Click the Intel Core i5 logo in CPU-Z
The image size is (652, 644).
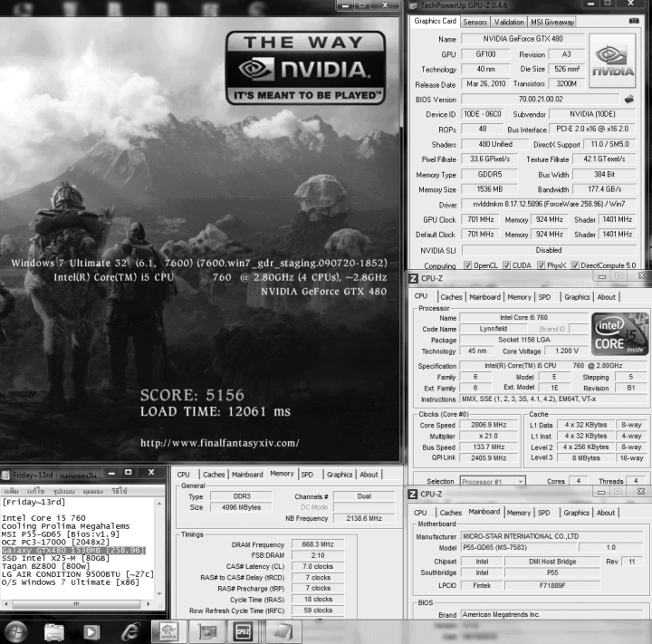619,334
